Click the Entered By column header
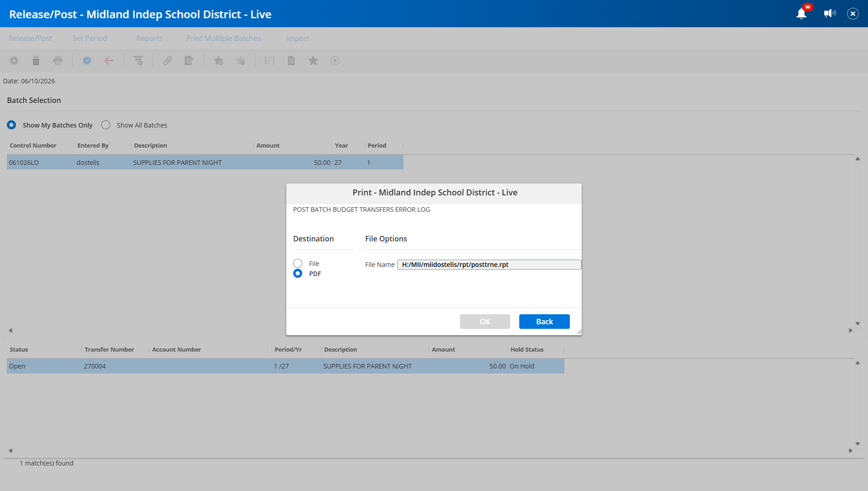The image size is (868, 491). [x=93, y=145]
